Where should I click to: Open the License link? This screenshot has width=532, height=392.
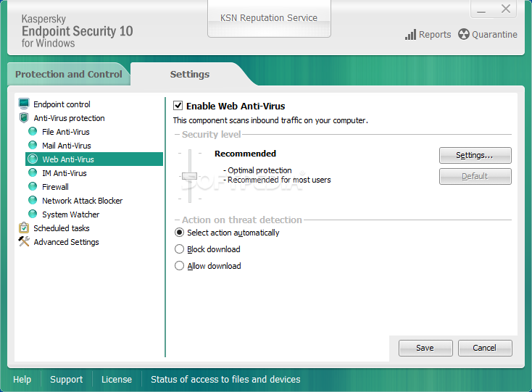click(117, 379)
